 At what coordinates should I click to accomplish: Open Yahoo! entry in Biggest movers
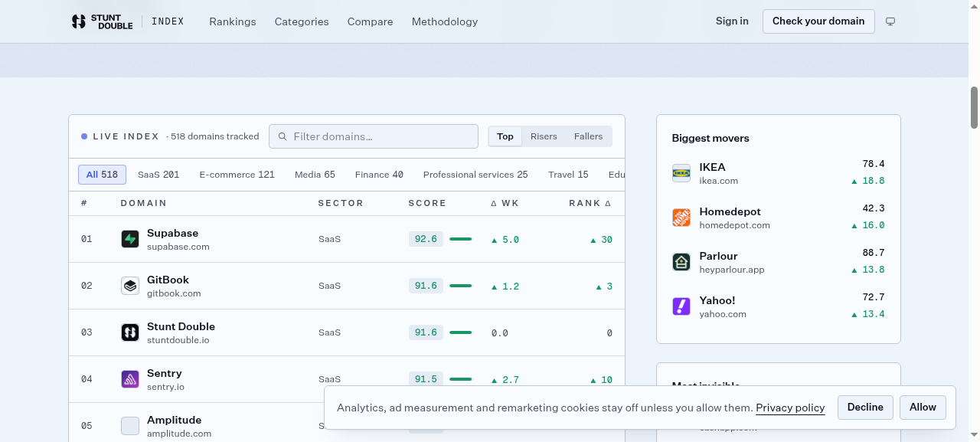[778, 306]
